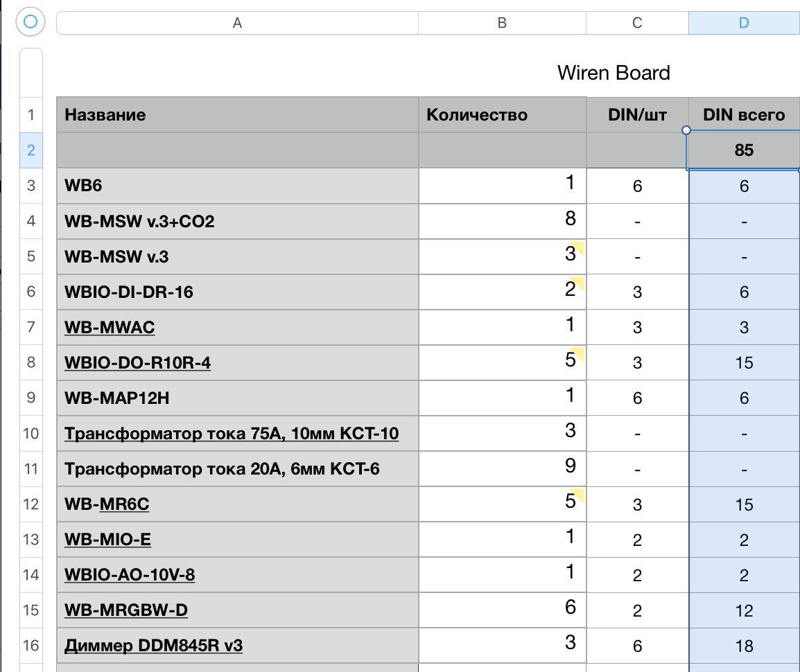Select column B header
This screenshot has height=672, width=800.
pos(502,23)
